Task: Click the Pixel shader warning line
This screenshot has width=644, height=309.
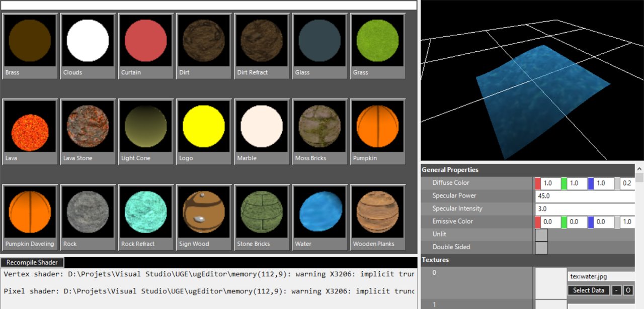Action: (209, 291)
